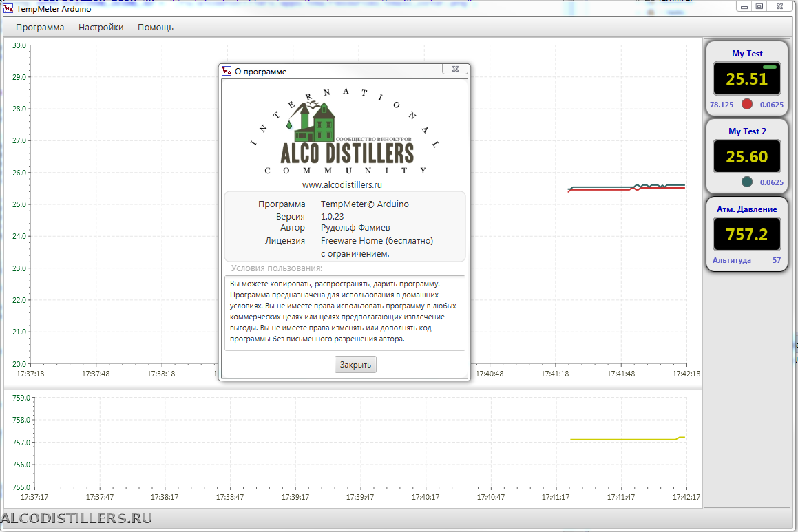
Task: Close the TempMeter Arduino main window
Action: [779, 7]
